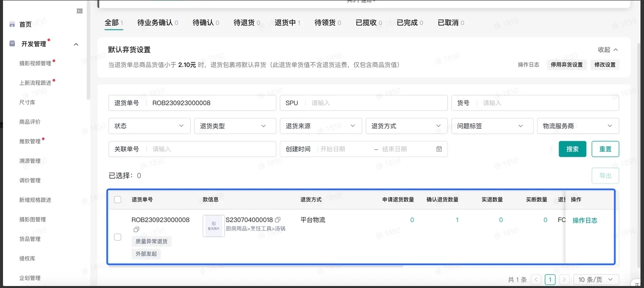Open 尺寸库 in sidebar
644x288 pixels.
pyautogui.click(x=27, y=102)
